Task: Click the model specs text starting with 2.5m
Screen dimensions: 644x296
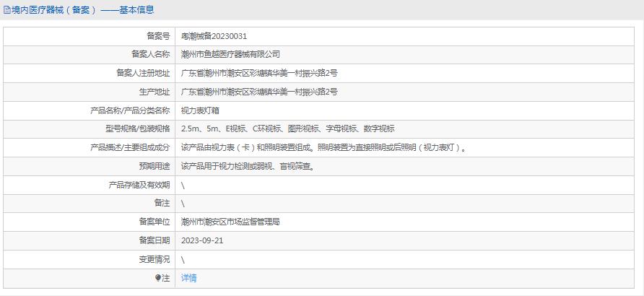Action: (x=287, y=129)
